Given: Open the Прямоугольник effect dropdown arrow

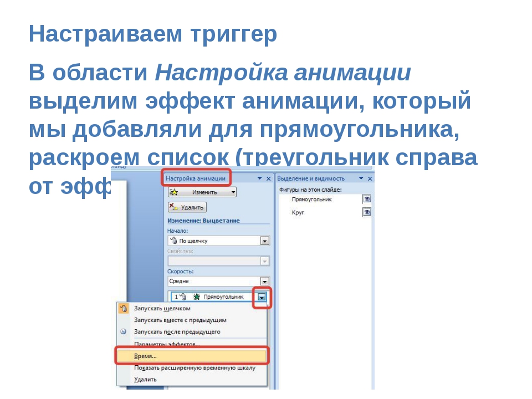Looking at the screenshot, I should coord(262,297).
